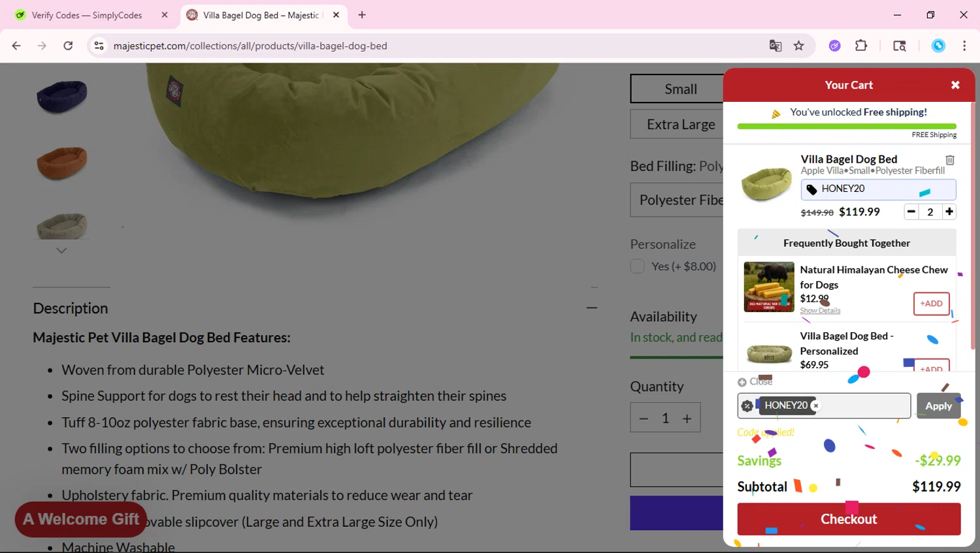980x553 pixels.
Task: Open the Extensions puzzle icon
Action: 861,46
